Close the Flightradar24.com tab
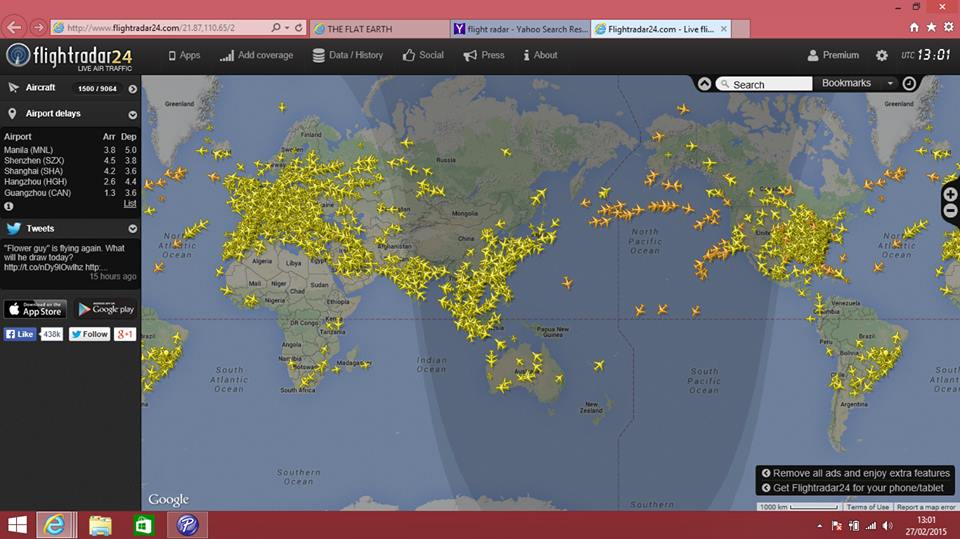 724,29
